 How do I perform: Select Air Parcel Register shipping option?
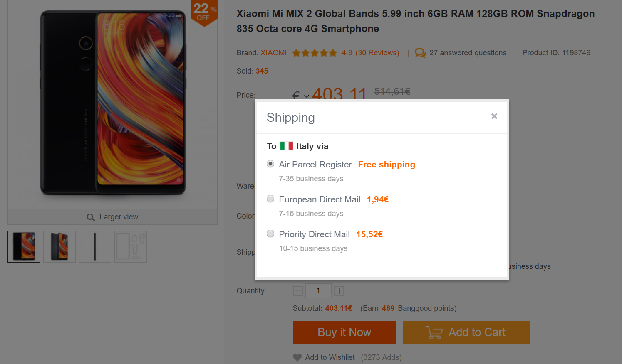click(270, 164)
